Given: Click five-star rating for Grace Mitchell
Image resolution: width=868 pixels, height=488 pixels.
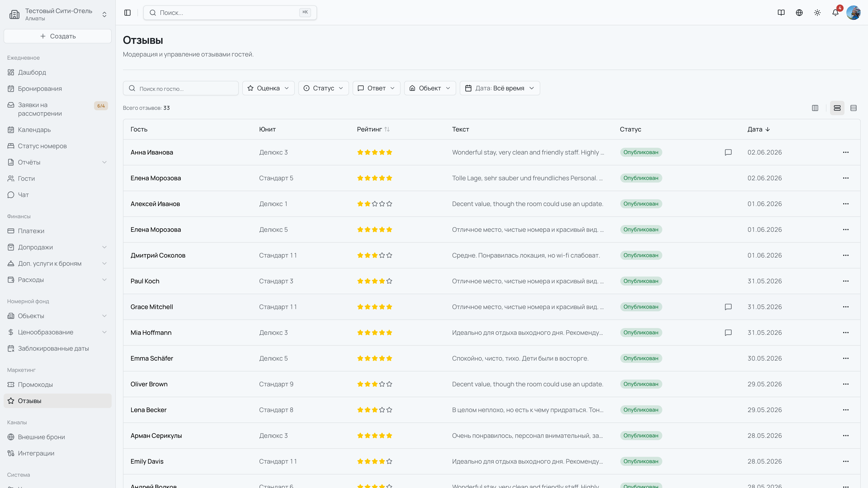Looking at the screenshot, I should [375, 307].
